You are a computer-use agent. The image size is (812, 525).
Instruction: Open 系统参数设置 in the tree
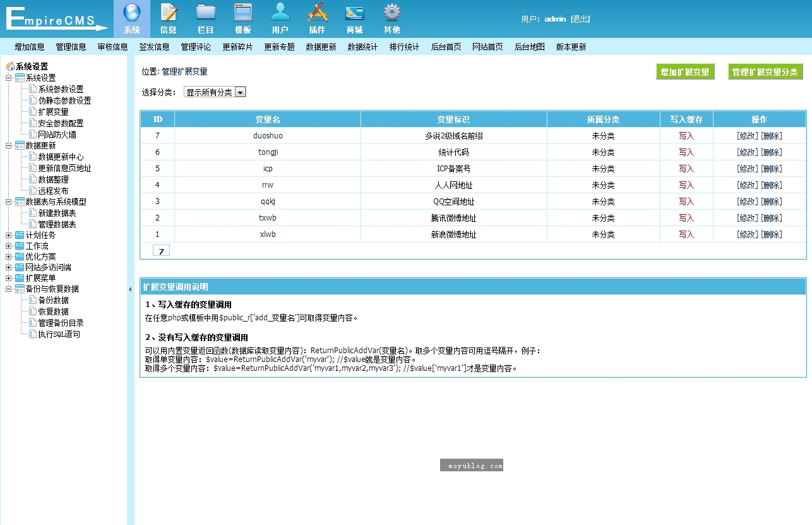61,89
